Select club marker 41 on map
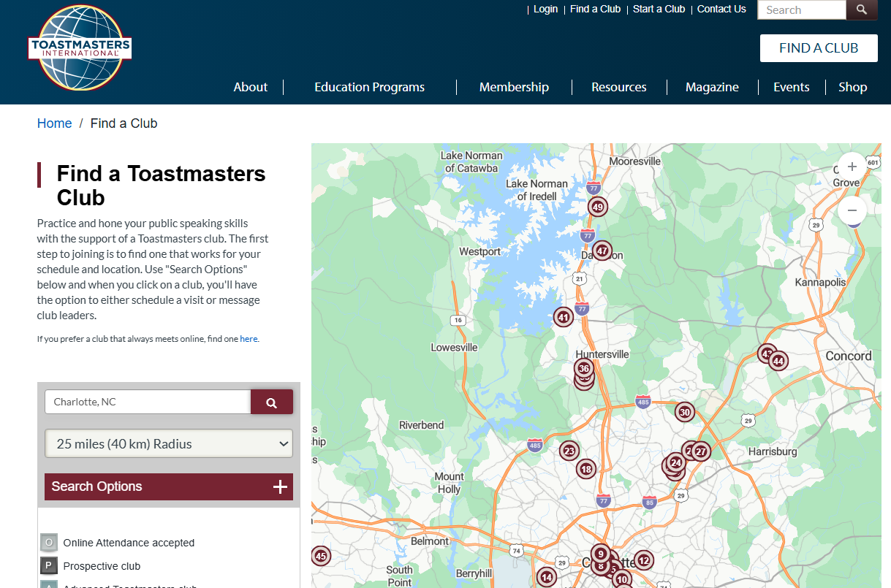The width and height of the screenshot is (891, 588). 563,318
